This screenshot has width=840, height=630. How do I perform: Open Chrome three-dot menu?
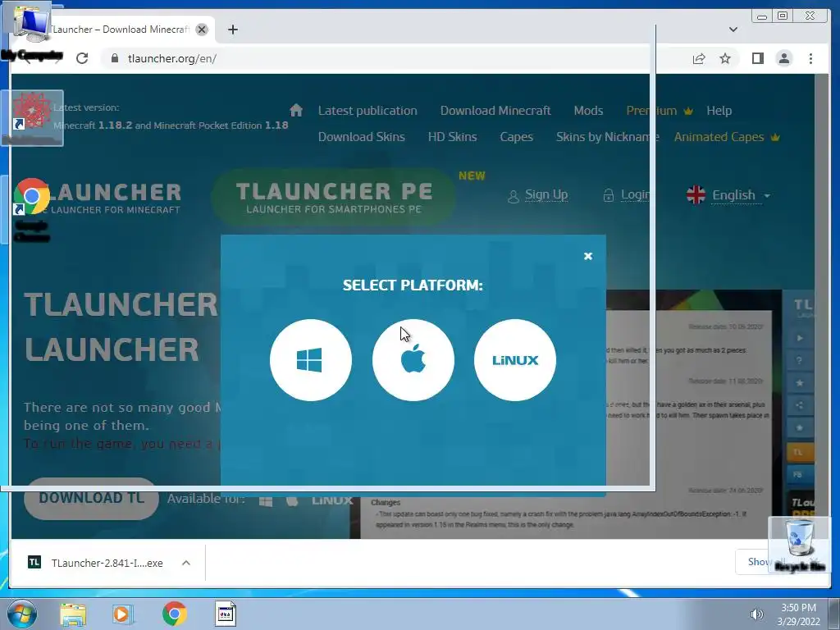pyautogui.click(x=810, y=58)
